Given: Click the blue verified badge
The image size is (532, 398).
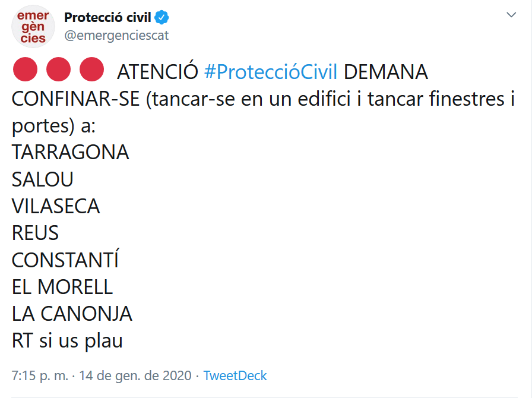Looking at the screenshot, I should pyautogui.click(x=162, y=18).
